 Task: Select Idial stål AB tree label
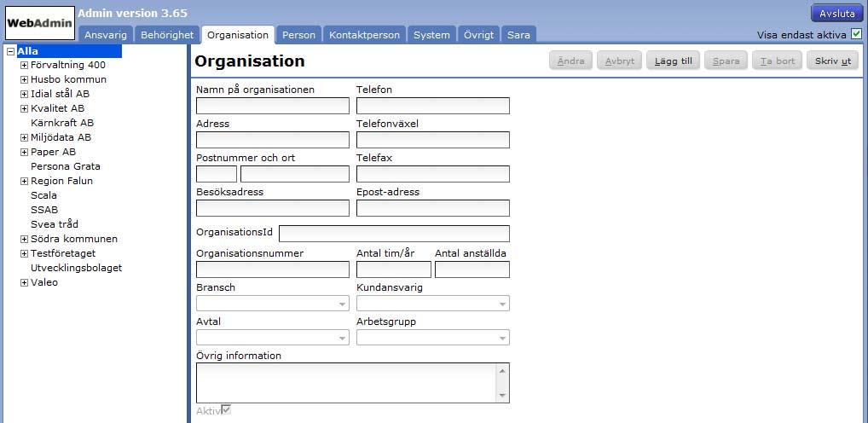[x=60, y=94]
